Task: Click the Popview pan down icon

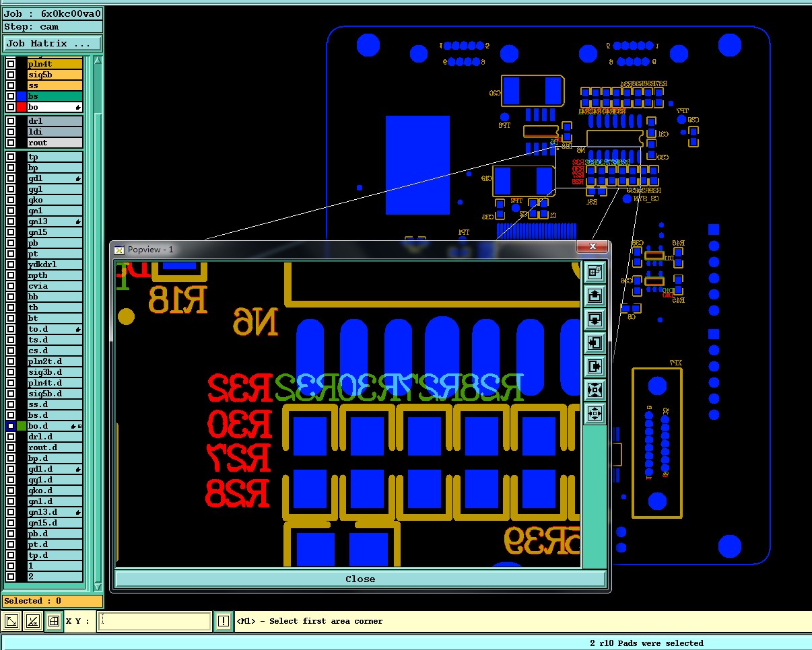Action: pyautogui.click(x=595, y=319)
